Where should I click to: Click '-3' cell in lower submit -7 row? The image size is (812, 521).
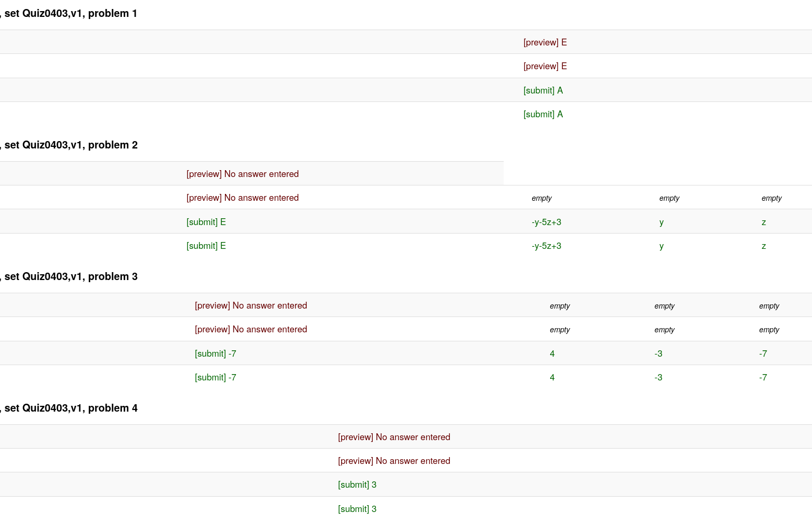[x=658, y=377]
